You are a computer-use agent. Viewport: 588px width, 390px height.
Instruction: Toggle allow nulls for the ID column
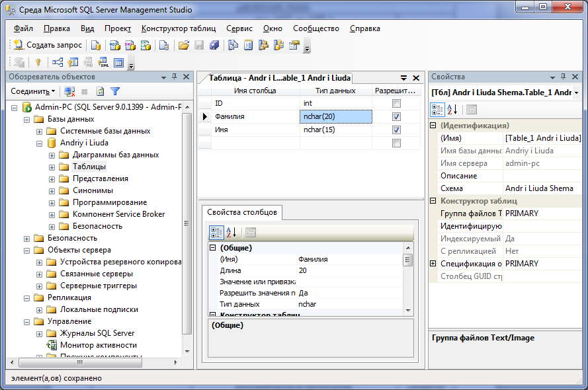point(396,103)
